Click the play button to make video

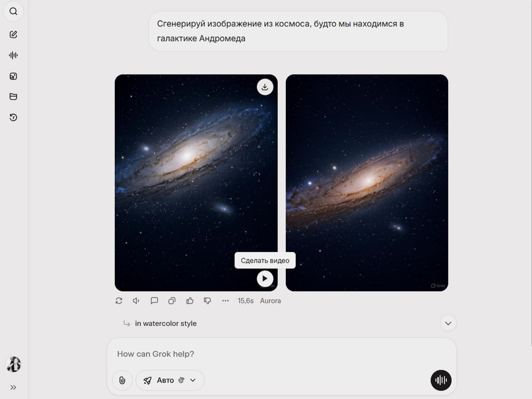[265, 278]
